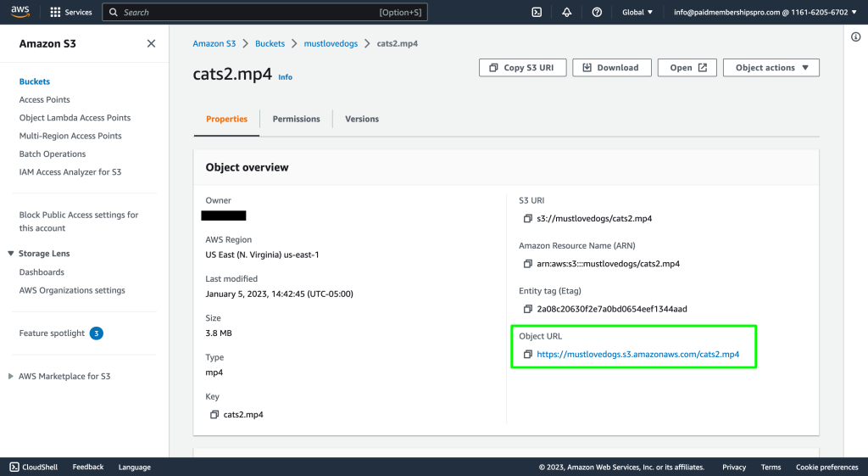Click the ARN arn:aws:s3:::mustlovedogs/cats2.mp4 text
The height and width of the screenshot is (476, 868).
tap(608, 264)
